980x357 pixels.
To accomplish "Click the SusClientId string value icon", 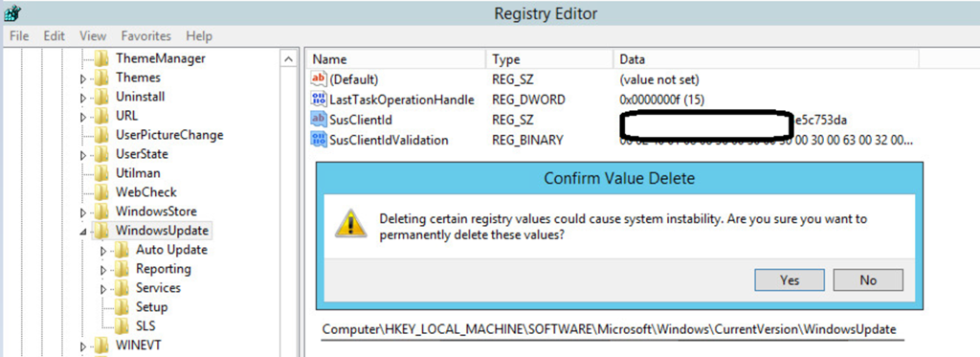I will [319, 120].
